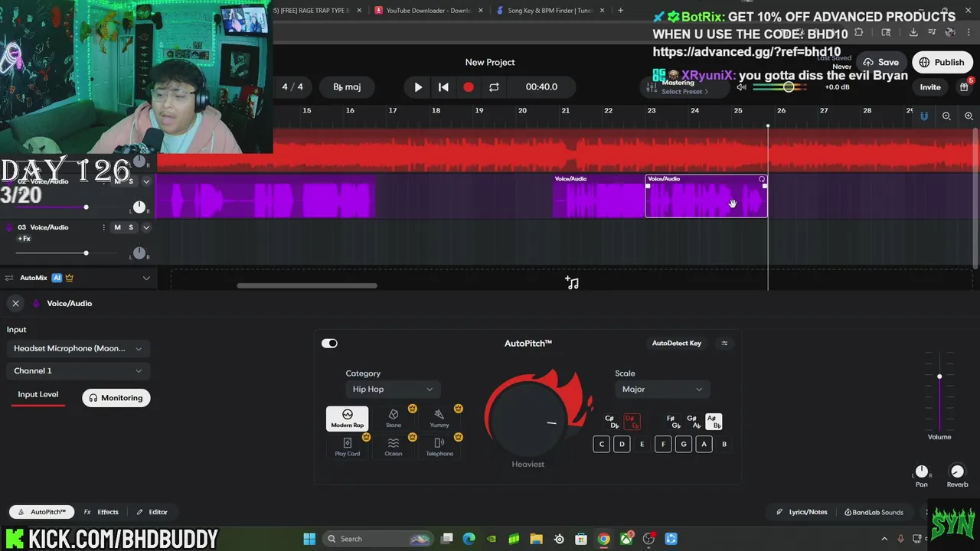Mute track 03 Voice/Audio

click(x=117, y=227)
